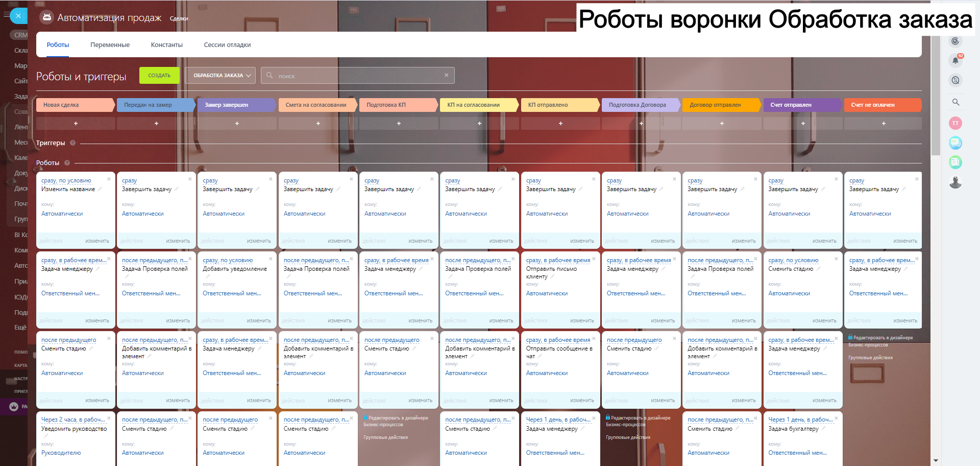Open the blue chat bubbles icon in right sidebar
The width and height of the screenshot is (980, 466).
[x=955, y=143]
